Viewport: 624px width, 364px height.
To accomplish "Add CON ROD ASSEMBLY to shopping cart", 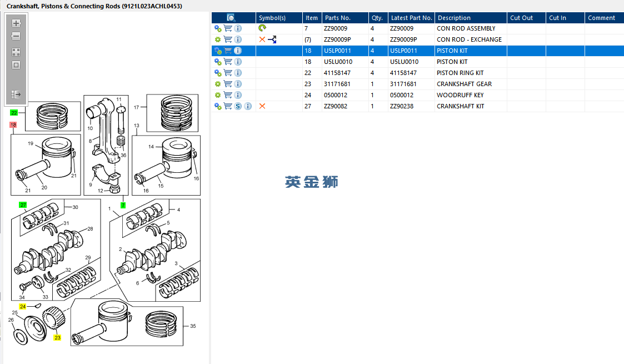I will [228, 28].
